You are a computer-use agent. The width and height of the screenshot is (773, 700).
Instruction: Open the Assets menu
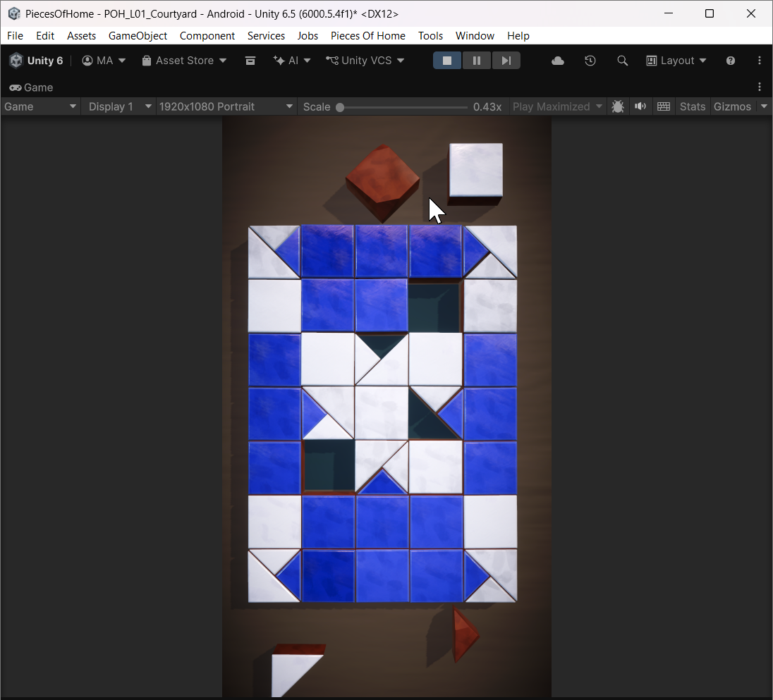coord(81,36)
